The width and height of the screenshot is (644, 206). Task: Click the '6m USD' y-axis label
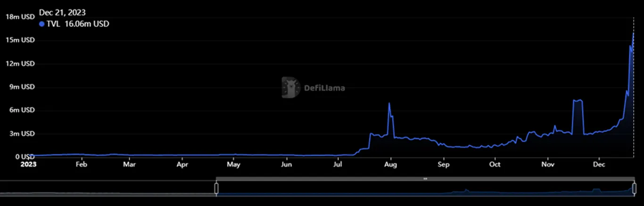pyautogui.click(x=22, y=110)
